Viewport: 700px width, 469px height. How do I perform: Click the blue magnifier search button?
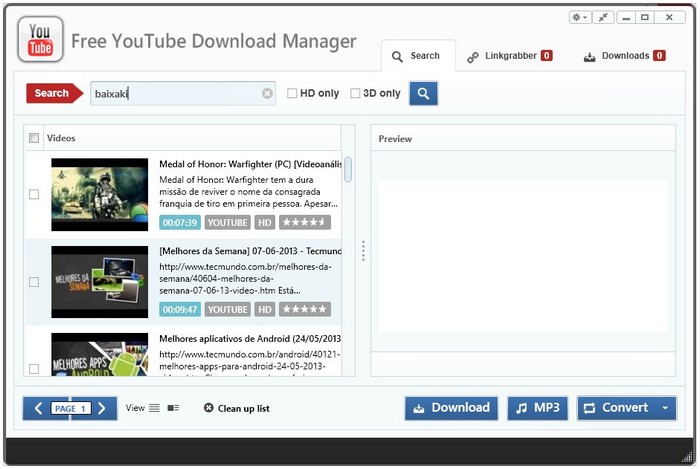423,93
